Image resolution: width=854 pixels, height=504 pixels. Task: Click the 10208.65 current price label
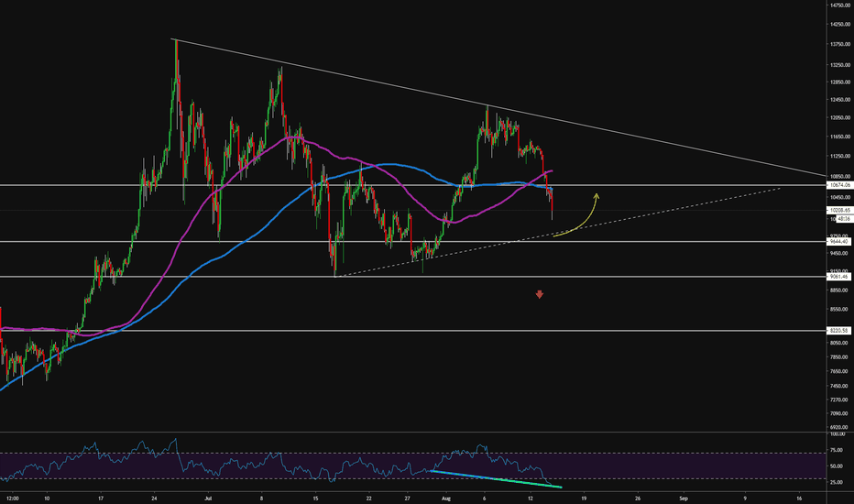coord(838,210)
